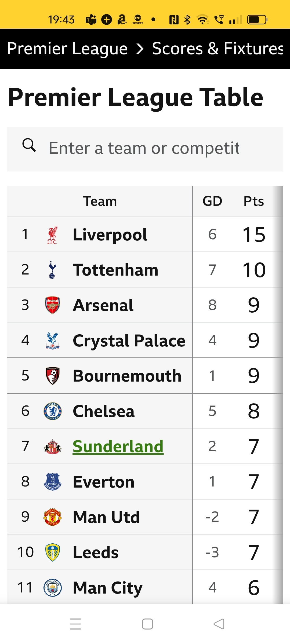Image resolution: width=290 pixels, height=644 pixels.
Task: Tap the Chelsea lion crest
Action: (52, 411)
